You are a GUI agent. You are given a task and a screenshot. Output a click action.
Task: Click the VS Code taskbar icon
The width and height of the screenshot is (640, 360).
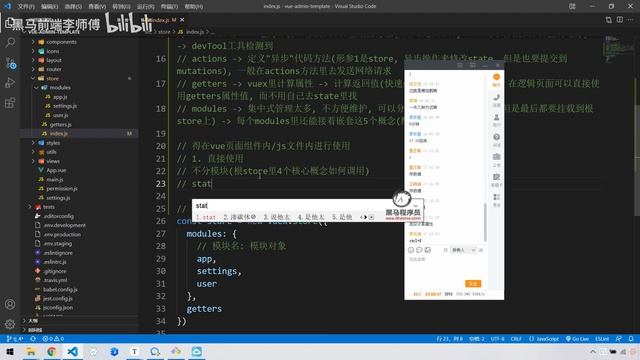click(x=72, y=351)
